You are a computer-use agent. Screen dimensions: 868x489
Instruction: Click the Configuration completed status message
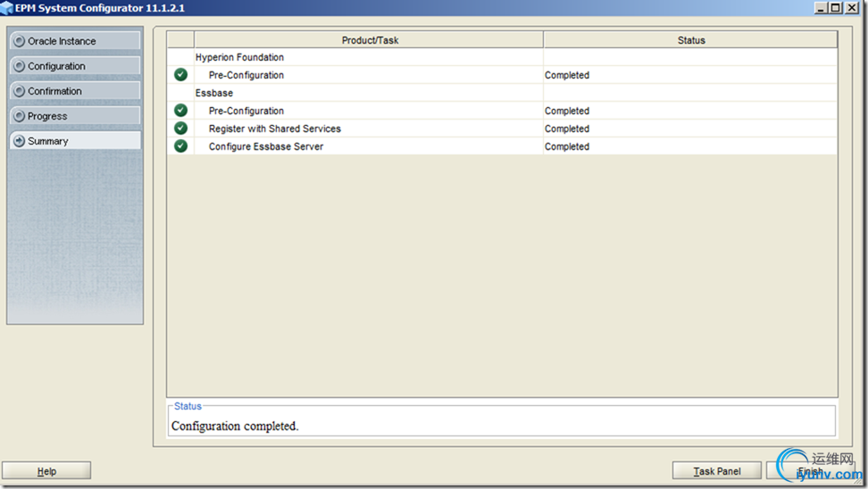(x=235, y=426)
